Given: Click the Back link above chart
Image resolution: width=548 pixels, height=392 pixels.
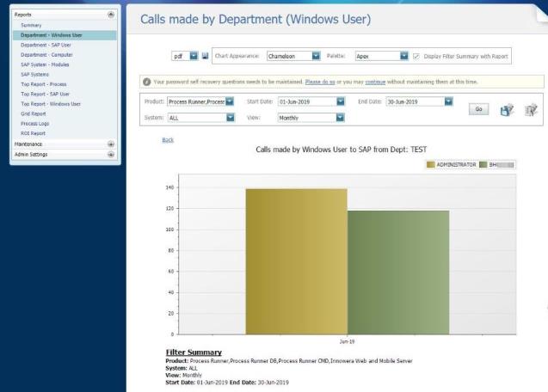Looking at the screenshot, I should coord(168,140).
